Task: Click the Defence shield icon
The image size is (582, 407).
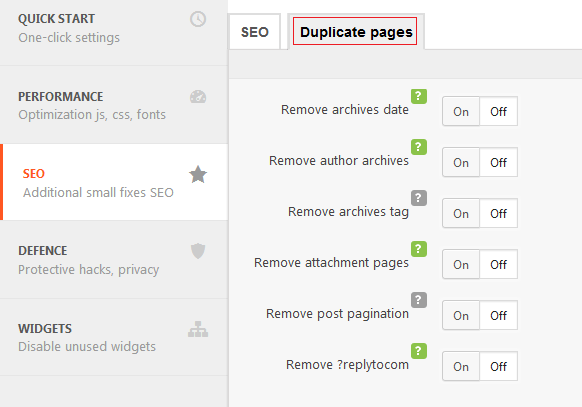Action: 198,251
